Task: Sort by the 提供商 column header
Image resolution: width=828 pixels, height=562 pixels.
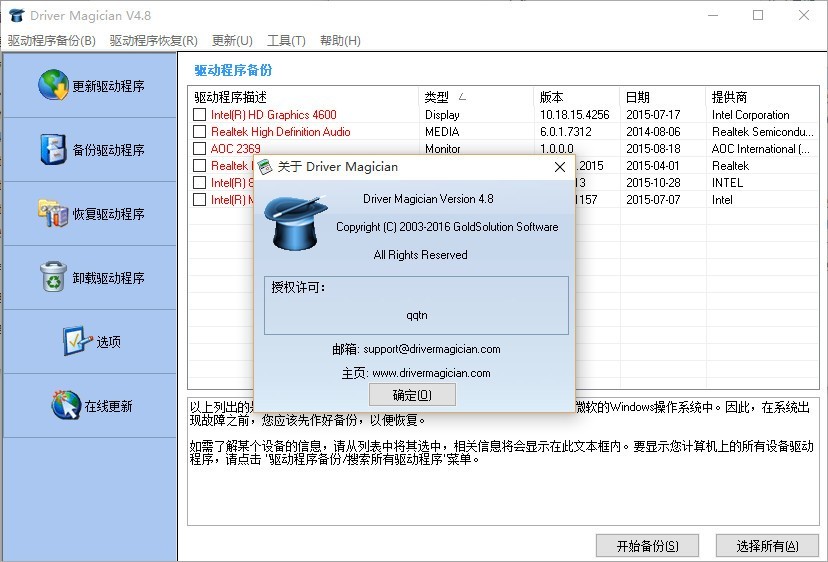Action: click(763, 97)
